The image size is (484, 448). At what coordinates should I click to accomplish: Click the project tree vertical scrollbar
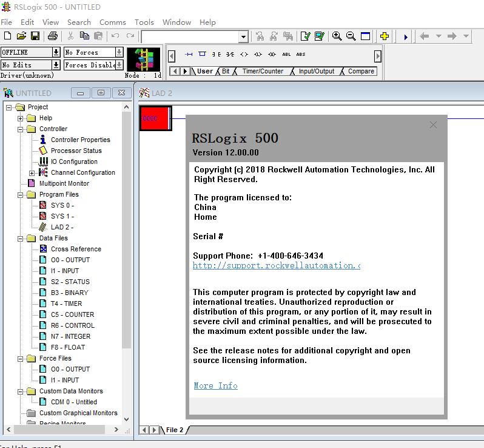(126, 243)
